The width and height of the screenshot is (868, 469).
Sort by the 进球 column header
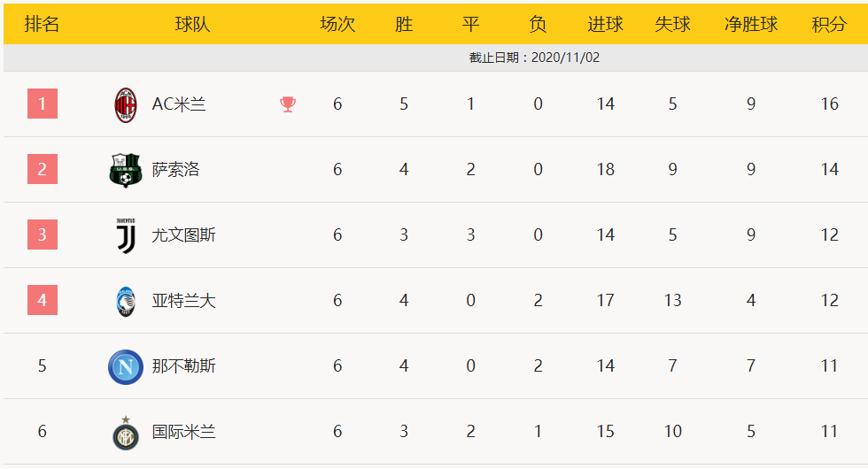tap(605, 25)
